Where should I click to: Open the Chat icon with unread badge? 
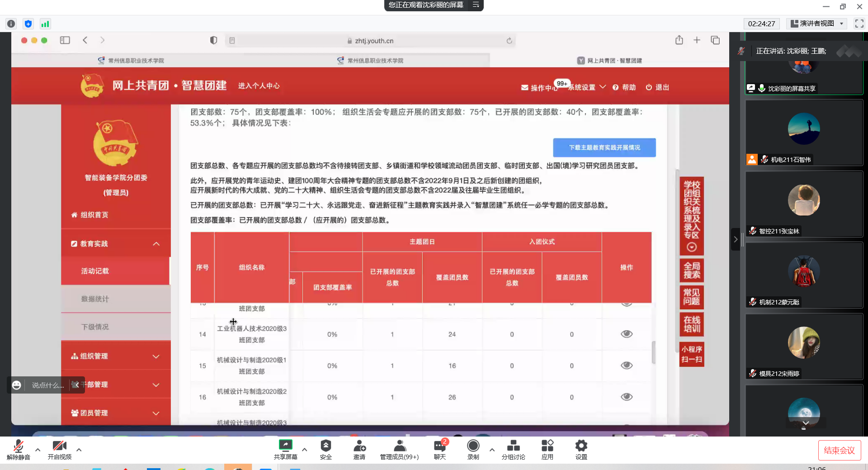(x=439, y=446)
